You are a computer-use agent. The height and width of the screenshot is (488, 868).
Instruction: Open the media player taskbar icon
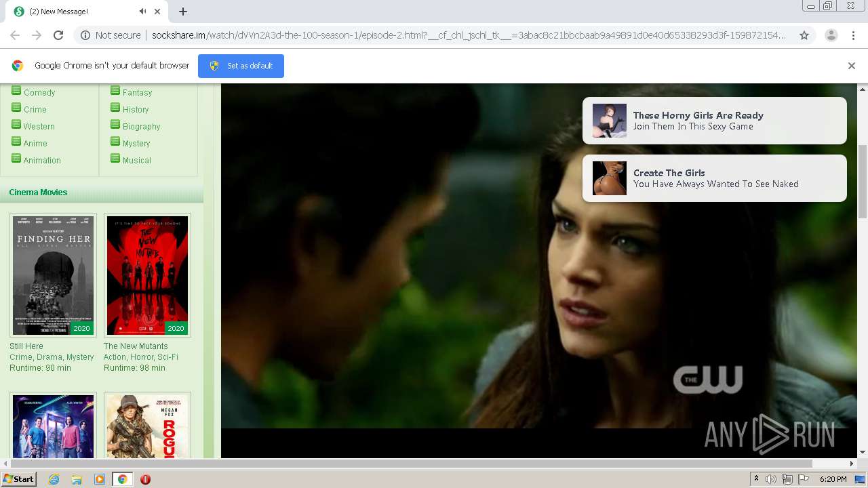(100, 479)
